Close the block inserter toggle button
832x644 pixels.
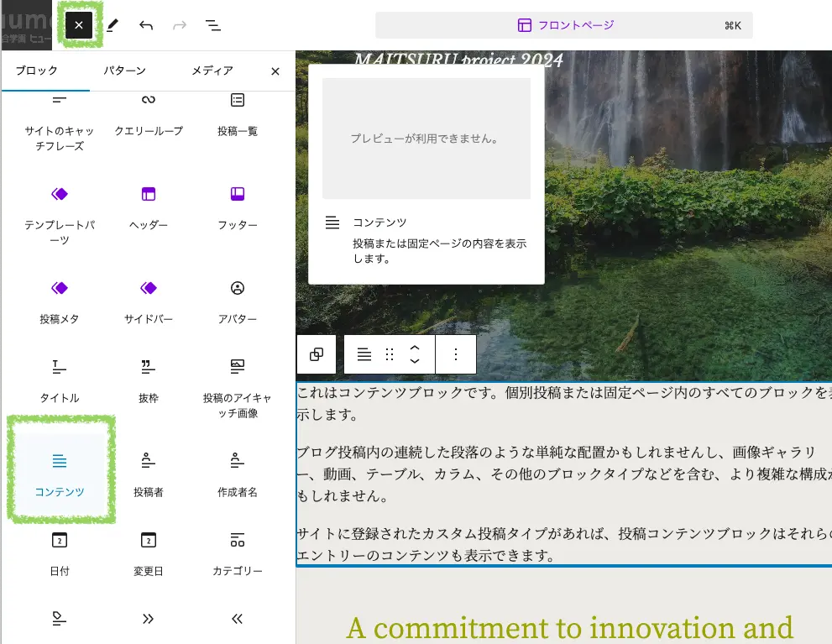(x=79, y=25)
